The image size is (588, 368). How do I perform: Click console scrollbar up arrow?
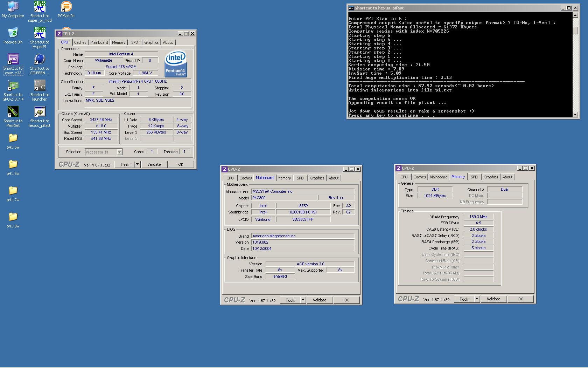575,15
